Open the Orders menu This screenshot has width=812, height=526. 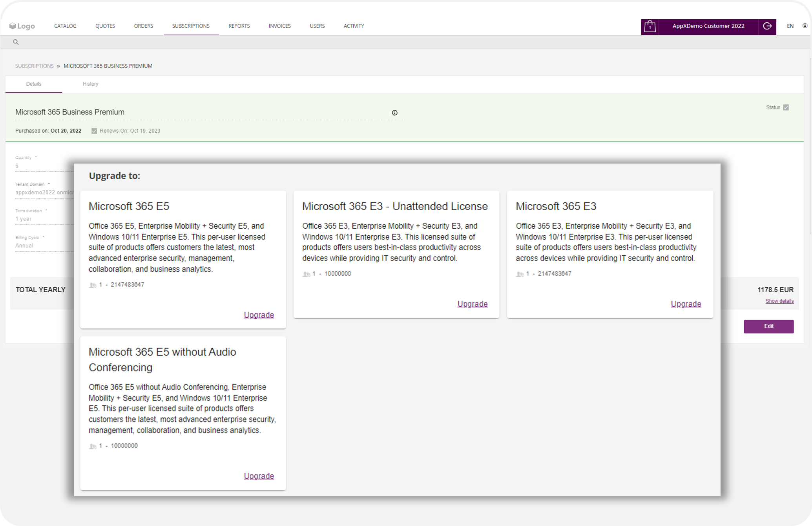tap(144, 26)
